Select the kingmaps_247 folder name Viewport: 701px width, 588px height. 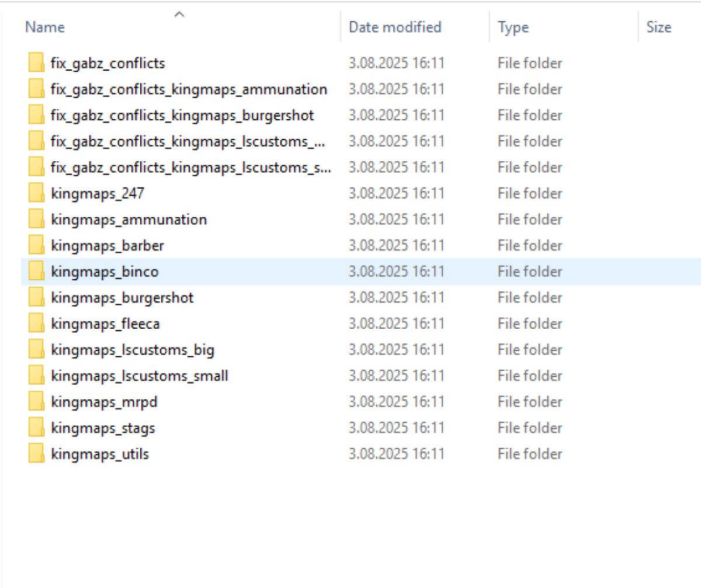98,193
